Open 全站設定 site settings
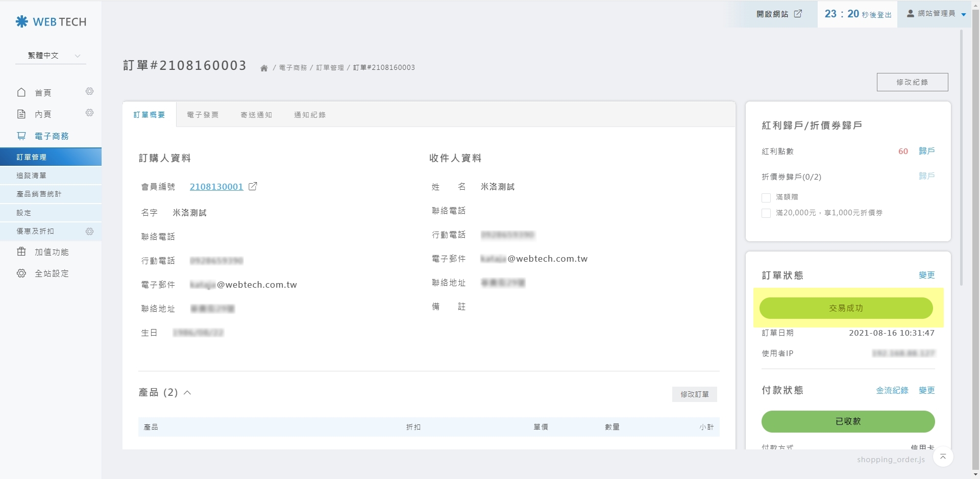This screenshot has width=980, height=479. tap(51, 273)
